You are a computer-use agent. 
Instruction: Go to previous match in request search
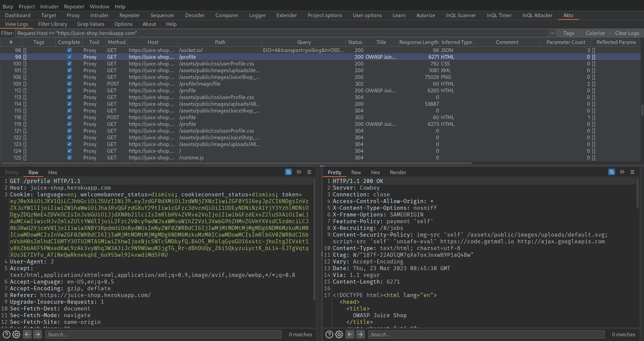(27, 334)
